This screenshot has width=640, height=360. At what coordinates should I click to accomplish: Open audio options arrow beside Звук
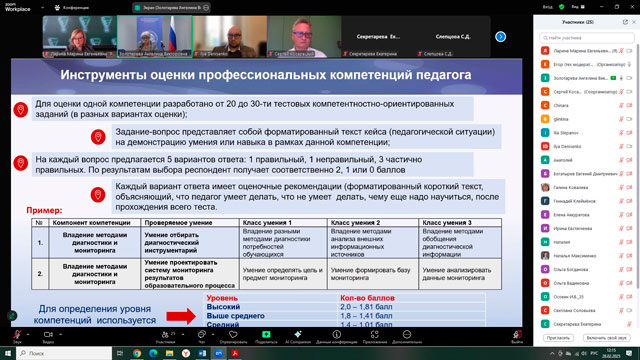(x=28, y=334)
